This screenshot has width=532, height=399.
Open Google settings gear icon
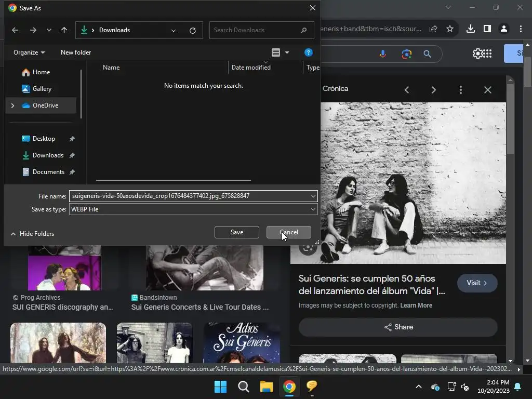point(477,54)
